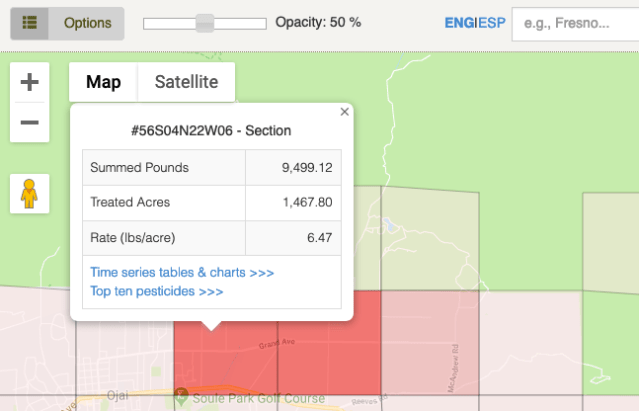Zoom in with the plus button
The image size is (639, 411).
[x=29, y=82]
